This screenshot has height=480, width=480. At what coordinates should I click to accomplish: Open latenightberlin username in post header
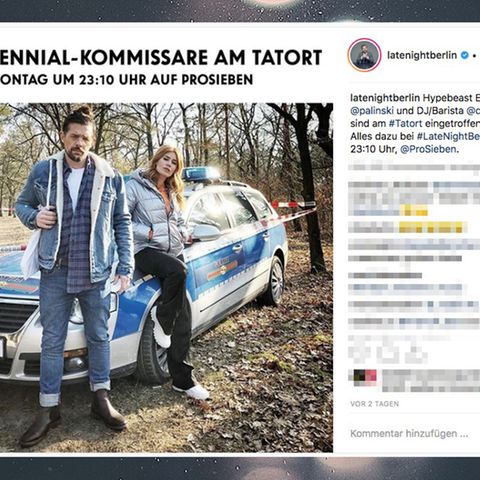click(422, 55)
